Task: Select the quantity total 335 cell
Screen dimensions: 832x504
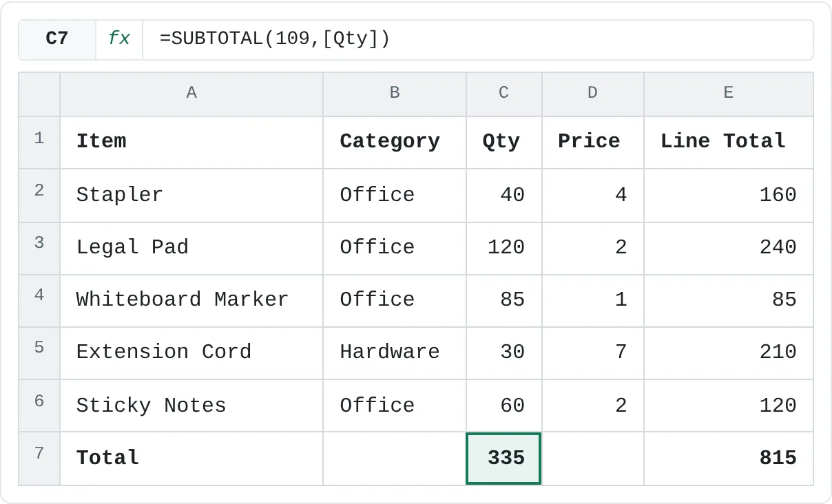Action: (x=504, y=459)
